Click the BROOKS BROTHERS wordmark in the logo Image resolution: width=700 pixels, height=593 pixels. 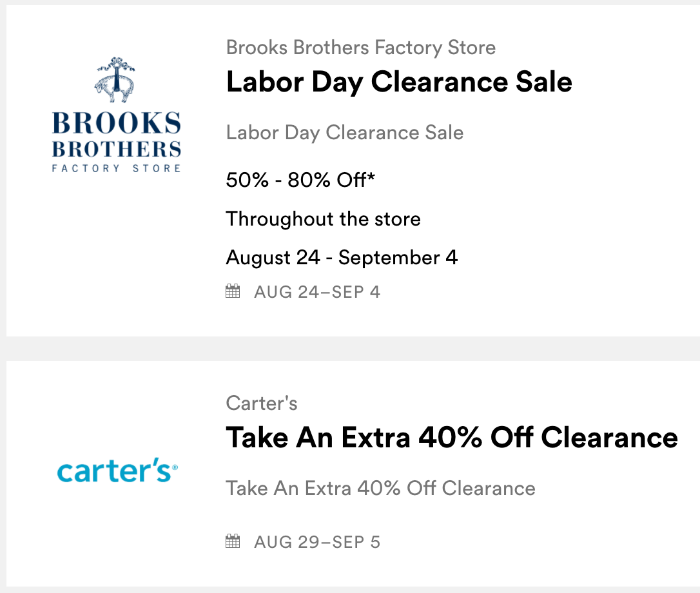pyautogui.click(x=117, y=135)
